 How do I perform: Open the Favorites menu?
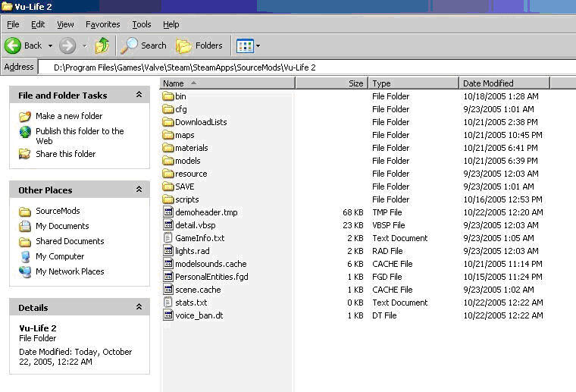coord(102,24)
